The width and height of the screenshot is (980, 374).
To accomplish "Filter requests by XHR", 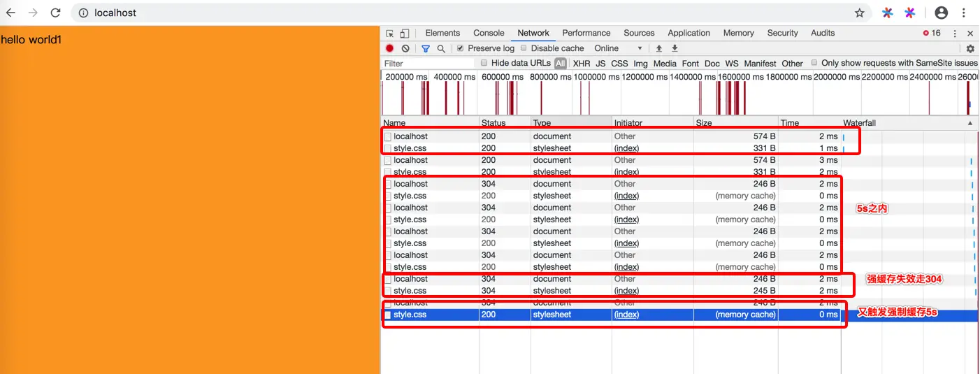I will (582, 64).
